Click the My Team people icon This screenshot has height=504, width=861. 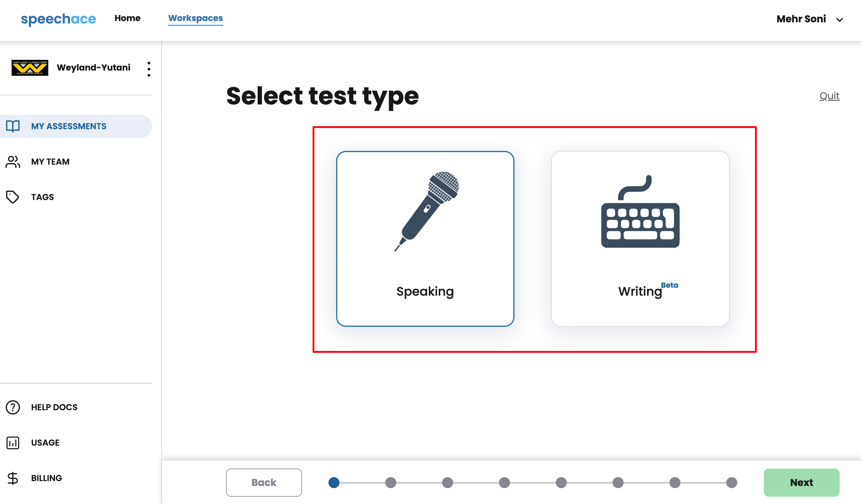tap(13, 162)
